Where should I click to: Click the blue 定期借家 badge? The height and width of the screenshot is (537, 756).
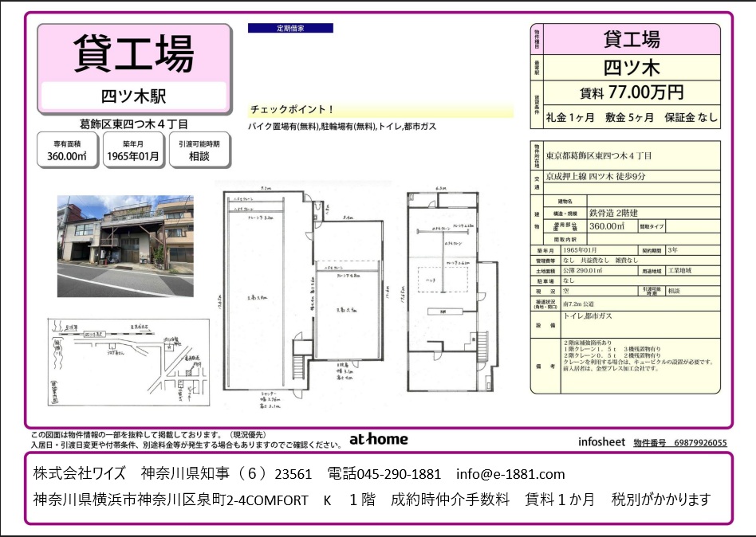[x=290, y=28]
